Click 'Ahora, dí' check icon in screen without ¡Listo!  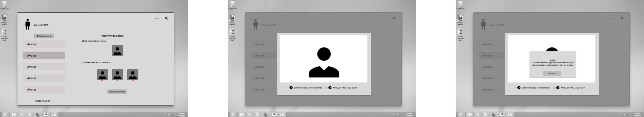[x=330, y=88]
